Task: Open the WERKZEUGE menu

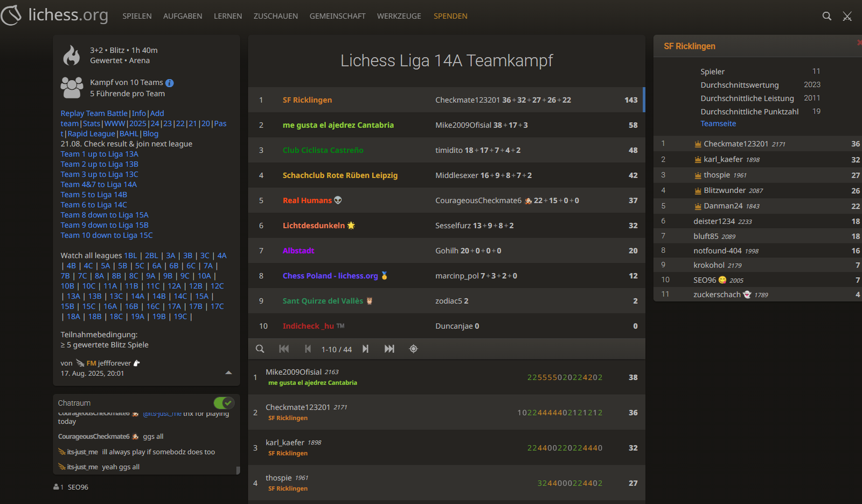Action: (399, 16)
